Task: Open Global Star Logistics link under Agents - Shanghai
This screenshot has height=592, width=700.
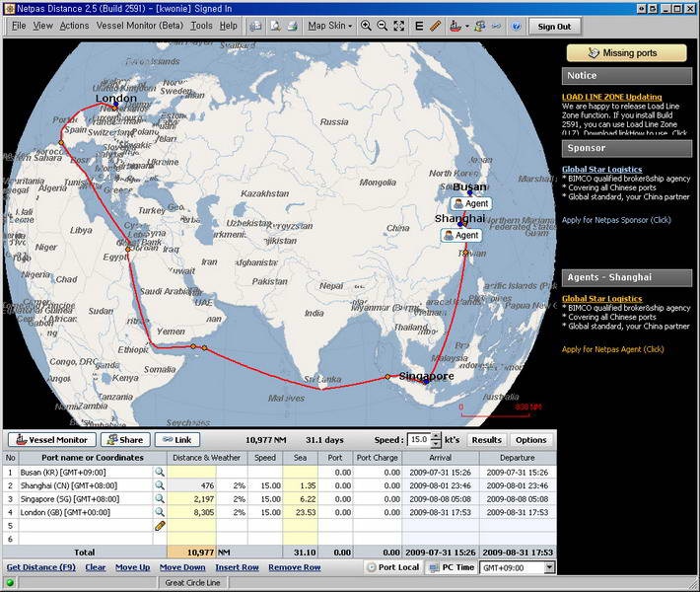Action: point(601,298)
